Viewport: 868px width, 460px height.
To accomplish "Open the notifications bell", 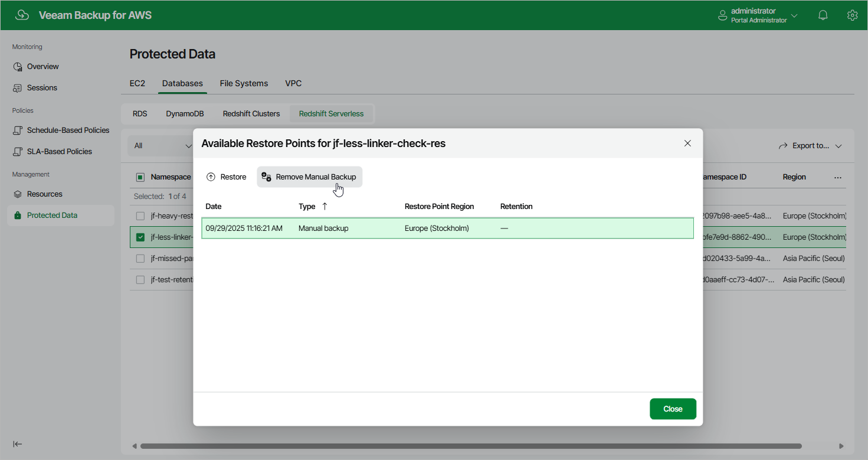I will click(823, 15).
